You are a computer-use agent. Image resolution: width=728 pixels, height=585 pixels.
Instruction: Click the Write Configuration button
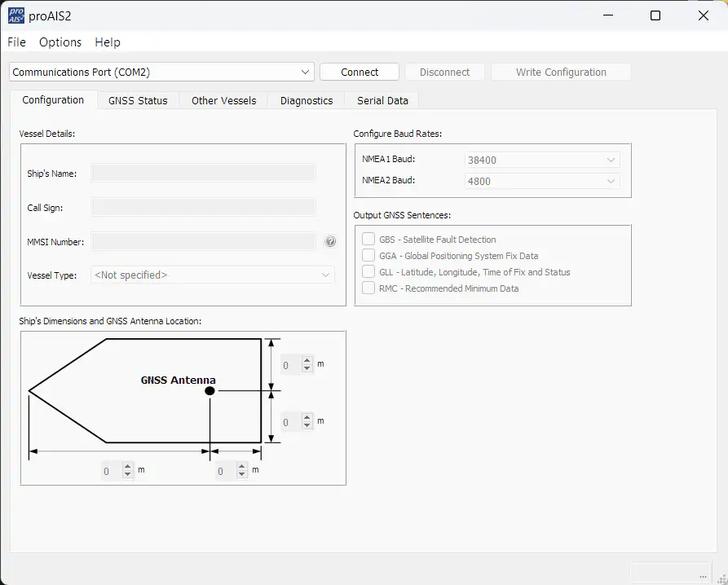[561, 72]
